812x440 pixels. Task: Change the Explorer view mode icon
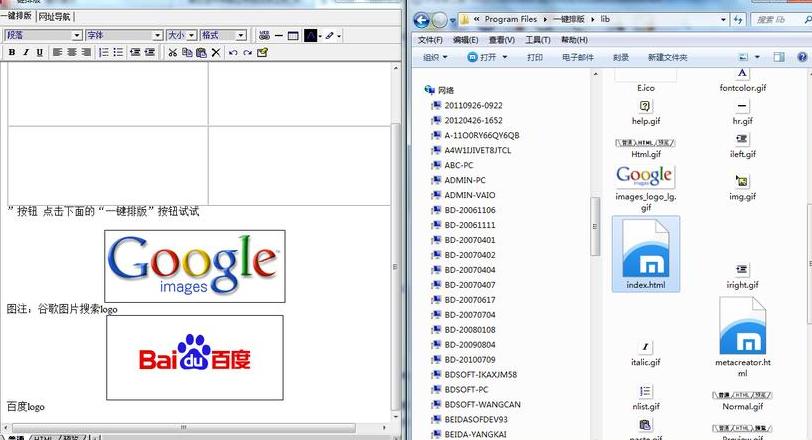pos(744,57)
